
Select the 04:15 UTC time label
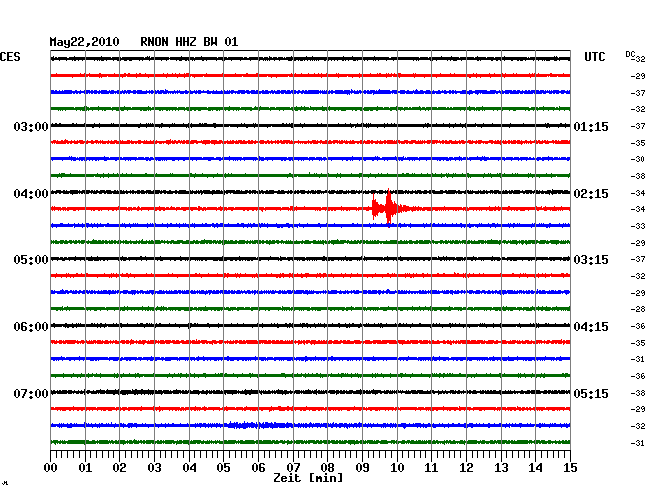pyautogui.click(x=591, y=327)
